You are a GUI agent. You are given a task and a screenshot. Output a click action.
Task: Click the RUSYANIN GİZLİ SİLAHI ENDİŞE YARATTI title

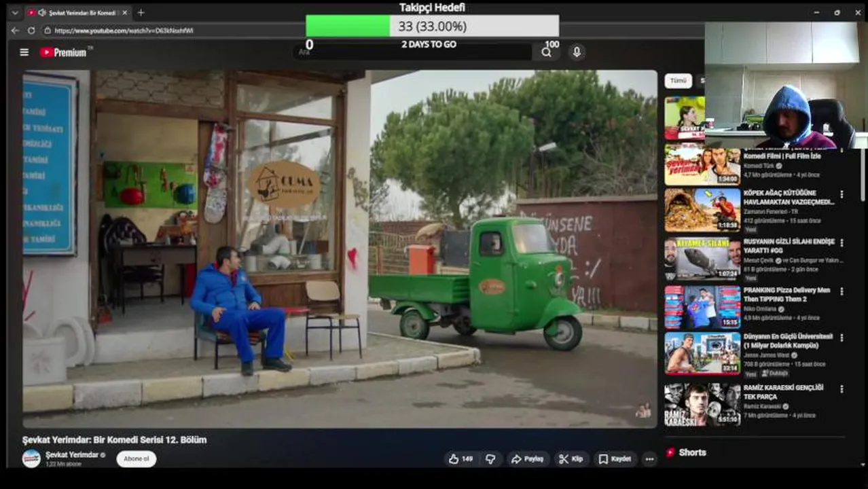click(x=789, y=246)
